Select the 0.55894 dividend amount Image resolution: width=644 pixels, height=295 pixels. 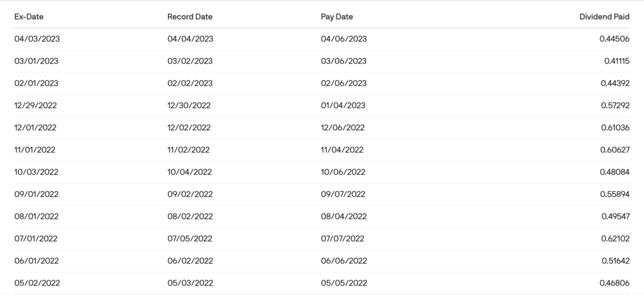point(614,194)
